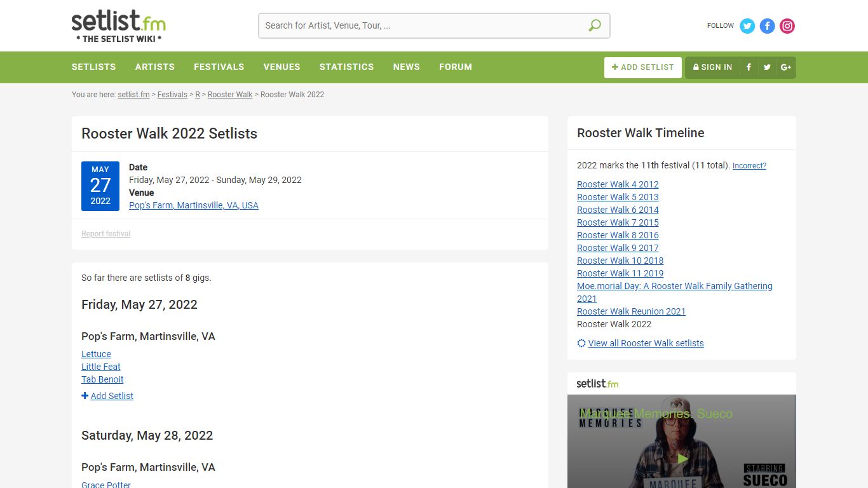Open the Twitter follow icon in header
The width and height of the screenshot is (868, 488).
coord(747,26)
